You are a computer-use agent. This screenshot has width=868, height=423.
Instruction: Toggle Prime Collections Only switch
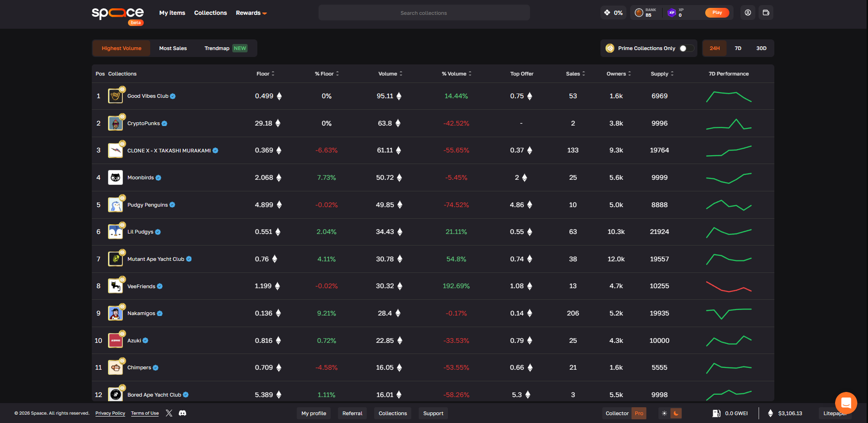[x=686, y=48]
